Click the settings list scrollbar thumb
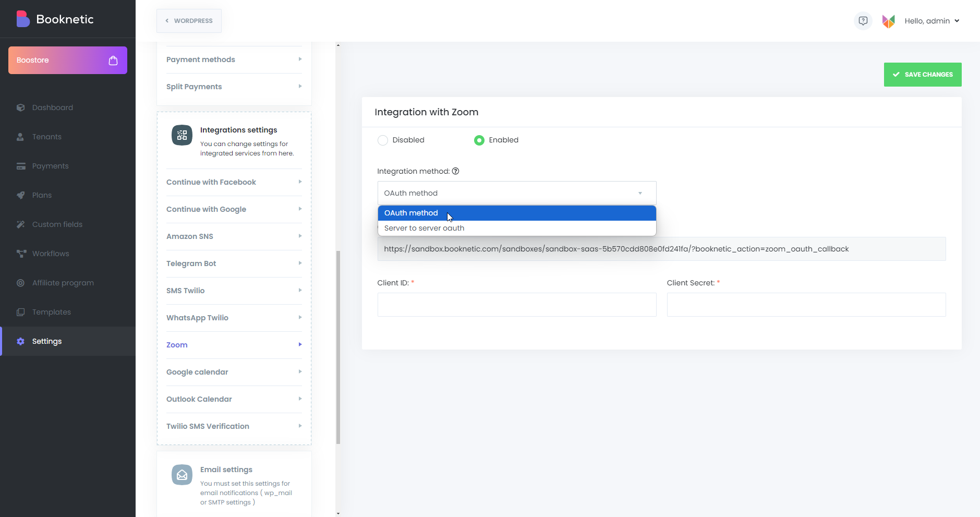This screenshot has height=517, width=980. click(x=338, y=347)
